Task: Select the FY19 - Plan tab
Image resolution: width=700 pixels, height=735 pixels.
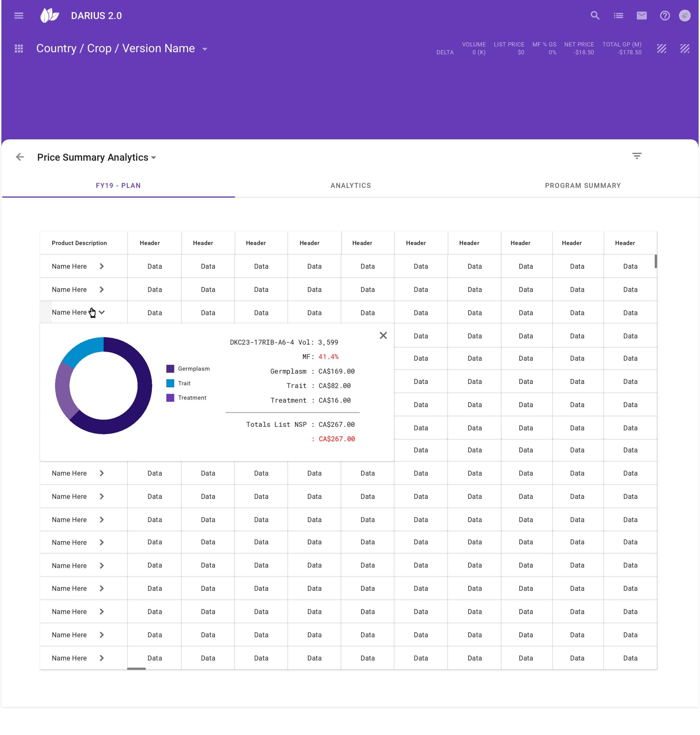Action: 118,186
